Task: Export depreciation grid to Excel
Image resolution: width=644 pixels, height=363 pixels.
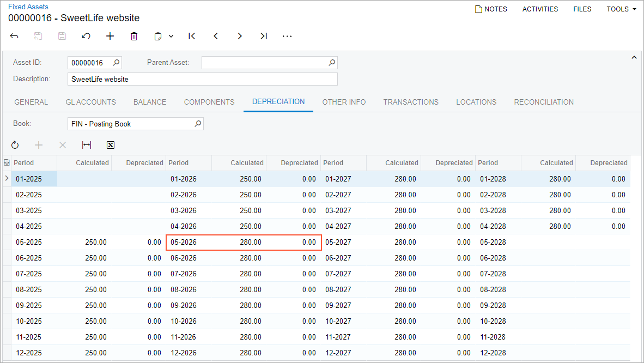Action: tap(111, 145)
